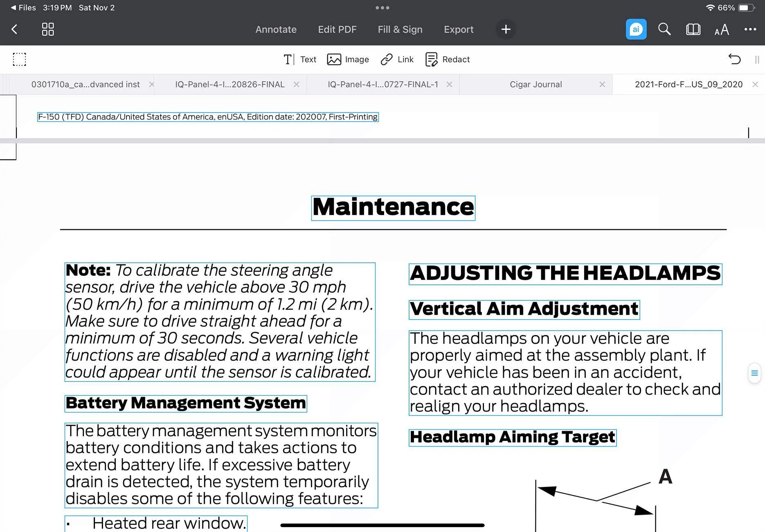Tap the toolbar collapse handle beside undo

(757, 60)
